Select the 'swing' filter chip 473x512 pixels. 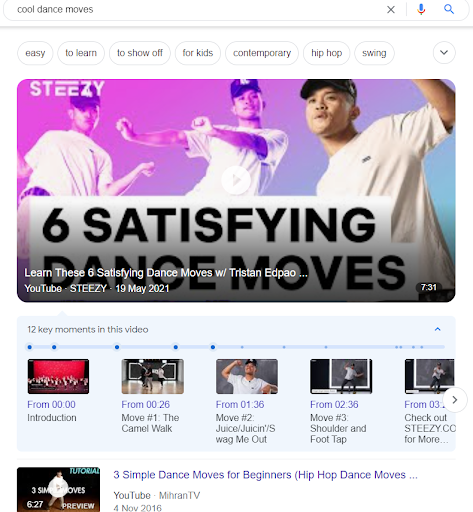[x=374, y=53]
